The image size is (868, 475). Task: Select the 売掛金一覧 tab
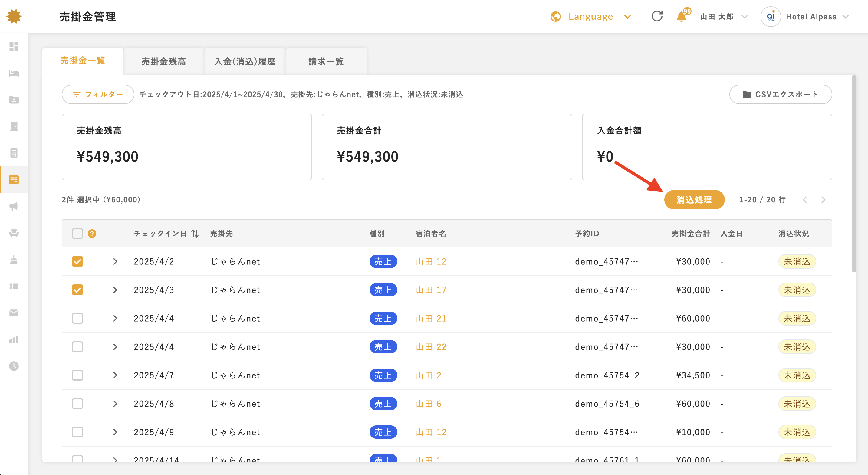83,61
